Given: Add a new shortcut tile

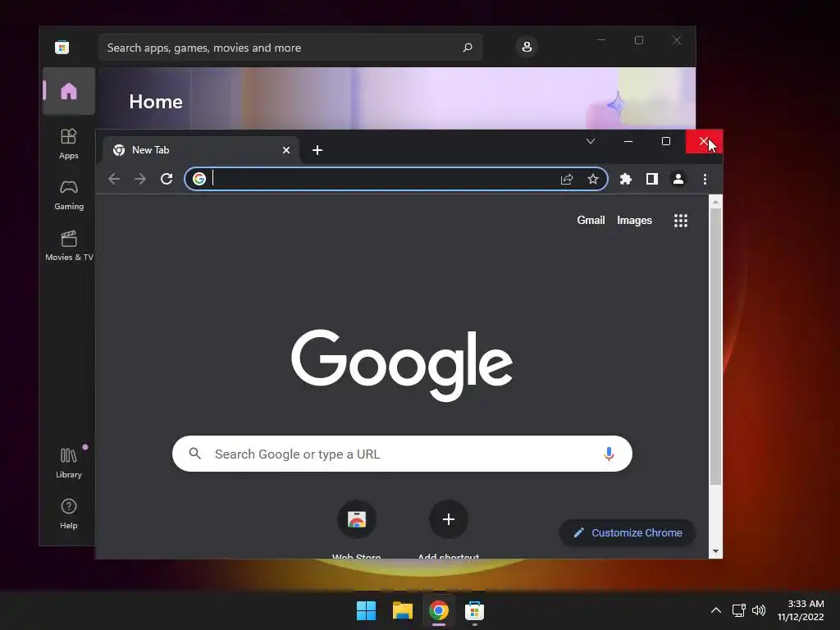Looking at the screenshot, I should coord(449,519).
